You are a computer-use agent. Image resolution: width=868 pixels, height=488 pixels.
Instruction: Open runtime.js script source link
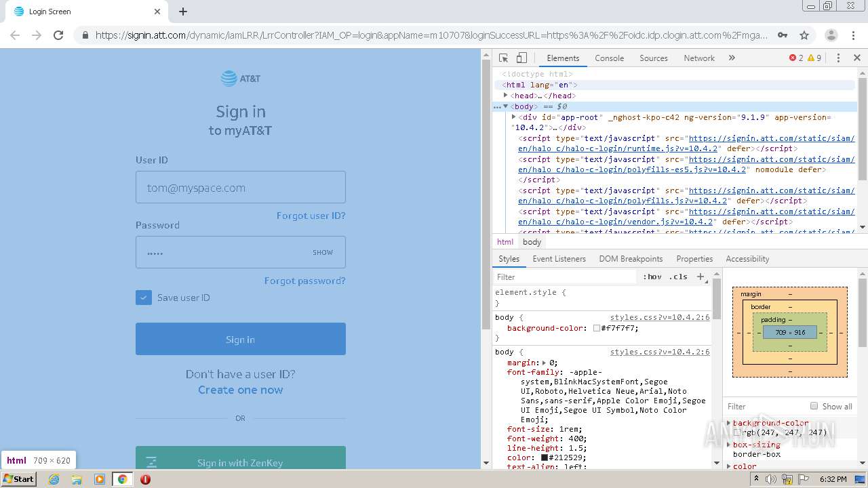686,143
